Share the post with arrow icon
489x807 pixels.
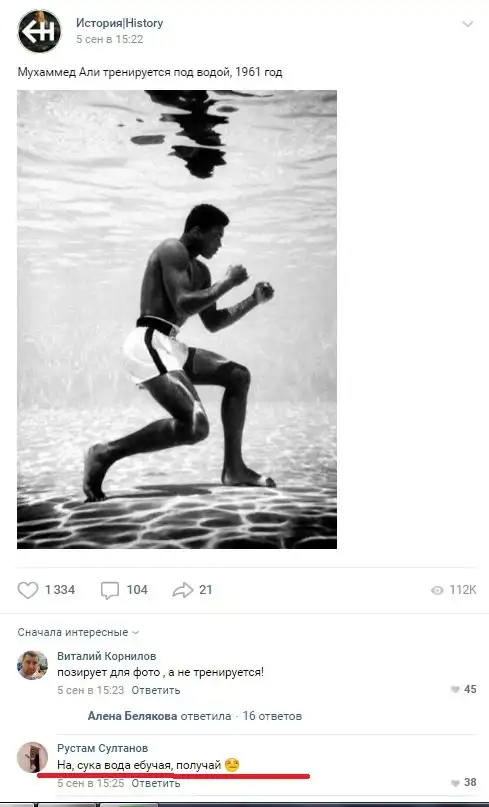pos(182,590)
